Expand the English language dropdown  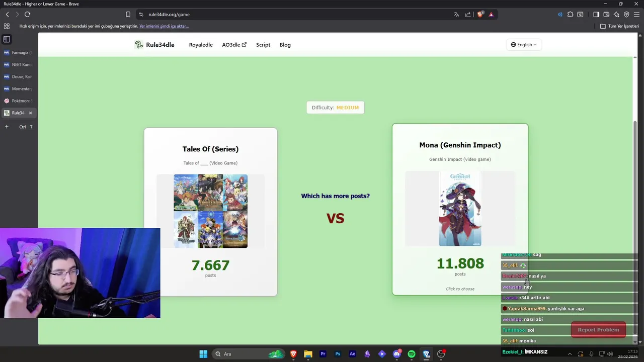[x=524, y=45]
